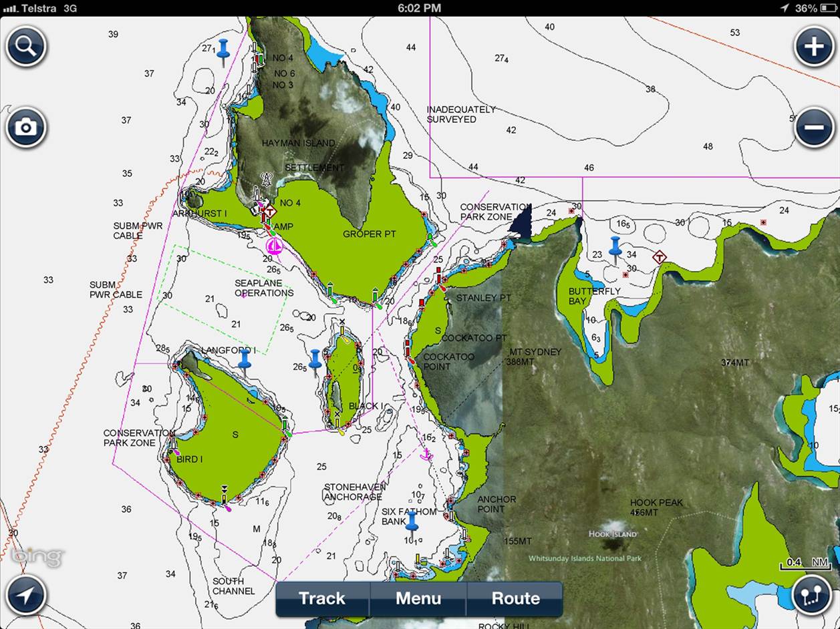Tap the 0.4 NM scale bar
This screenshot has width=840, height=629.
(x=807, y=564)
